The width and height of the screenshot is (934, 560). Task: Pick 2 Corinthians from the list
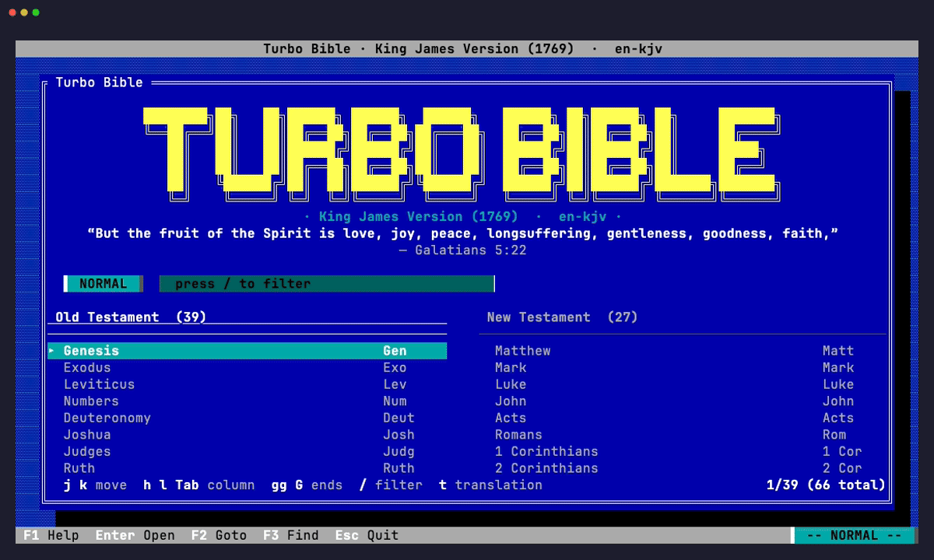click(x=683, y=468)
